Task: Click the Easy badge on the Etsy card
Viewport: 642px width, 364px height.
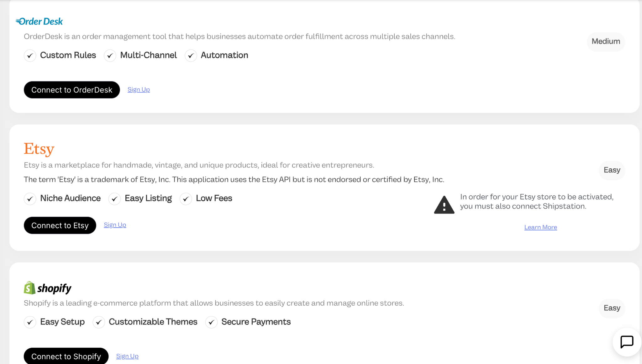Action: pyautogui.click(x=612, y=170)
